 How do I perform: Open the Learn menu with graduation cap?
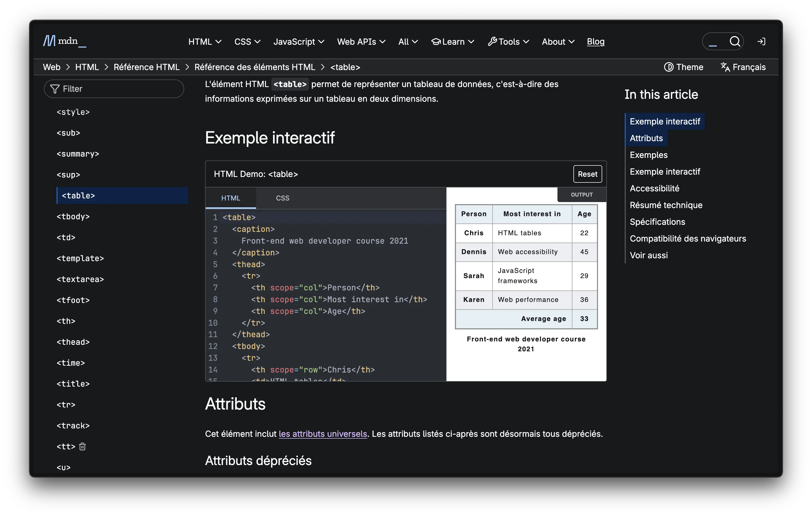click(453, 42)
